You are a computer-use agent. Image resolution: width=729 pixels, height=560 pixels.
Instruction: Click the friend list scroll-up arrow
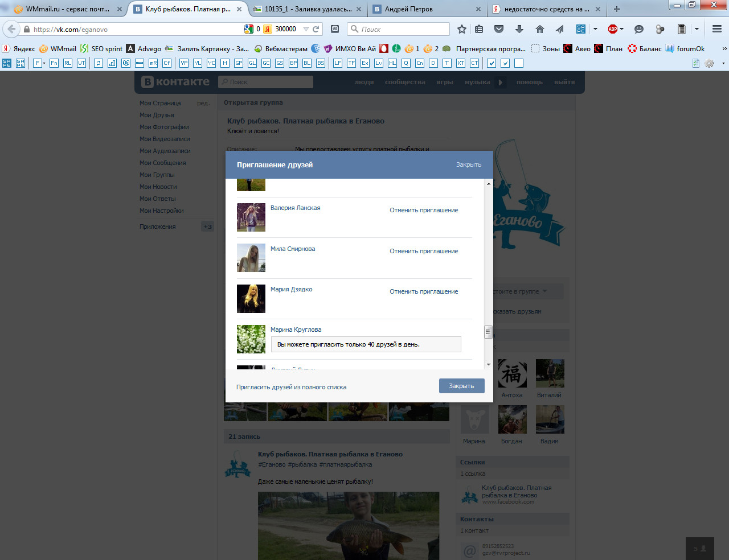click(488, 184)
